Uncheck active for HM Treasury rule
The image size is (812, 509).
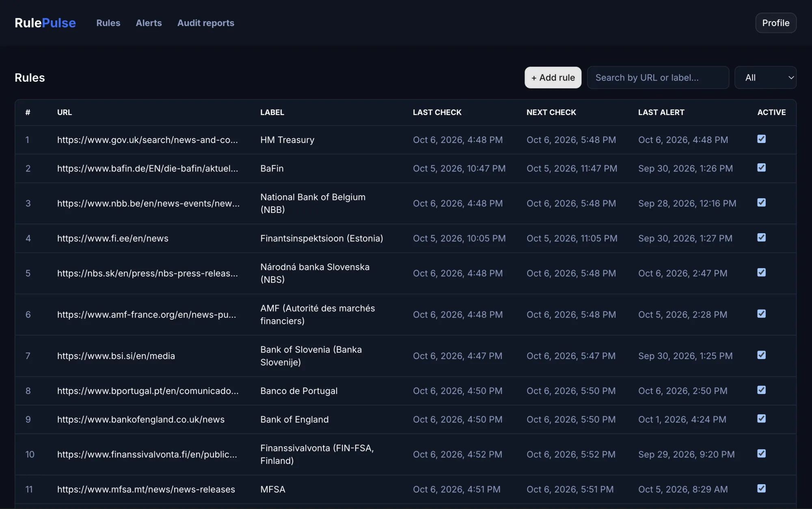pos(761,139)
